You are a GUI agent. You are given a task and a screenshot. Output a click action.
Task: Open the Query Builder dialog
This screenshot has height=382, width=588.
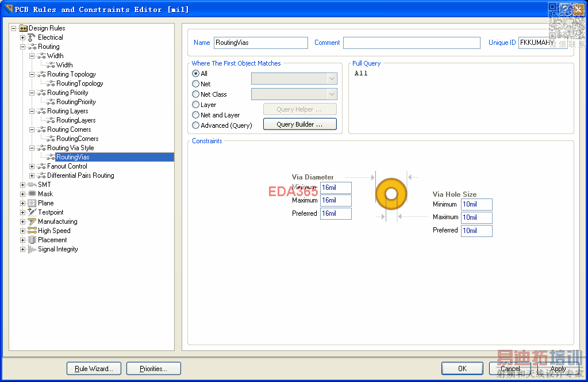pyautogui.click(x=299, y=124)
